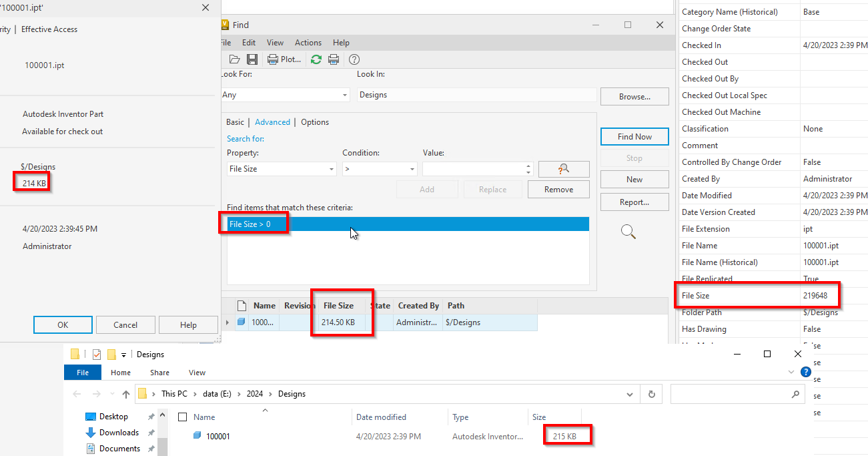
Task: Click the Refresh icon in the Find toolbar
Action: click(316, 59)
